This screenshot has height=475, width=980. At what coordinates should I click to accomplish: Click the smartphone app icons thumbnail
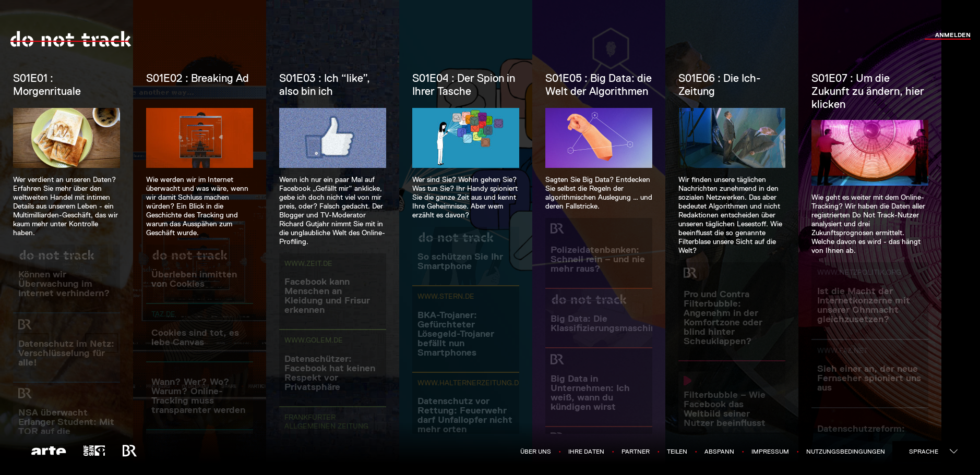coord(465,138)
